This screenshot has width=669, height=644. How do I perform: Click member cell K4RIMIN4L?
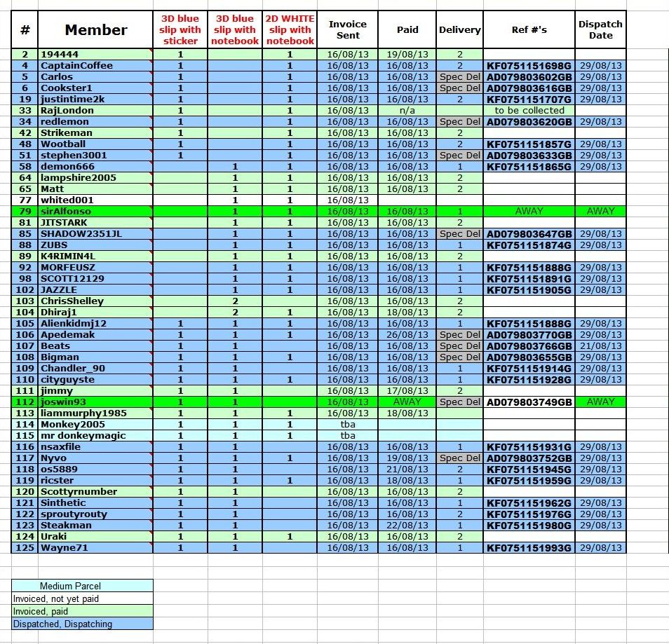coord(95,256)
